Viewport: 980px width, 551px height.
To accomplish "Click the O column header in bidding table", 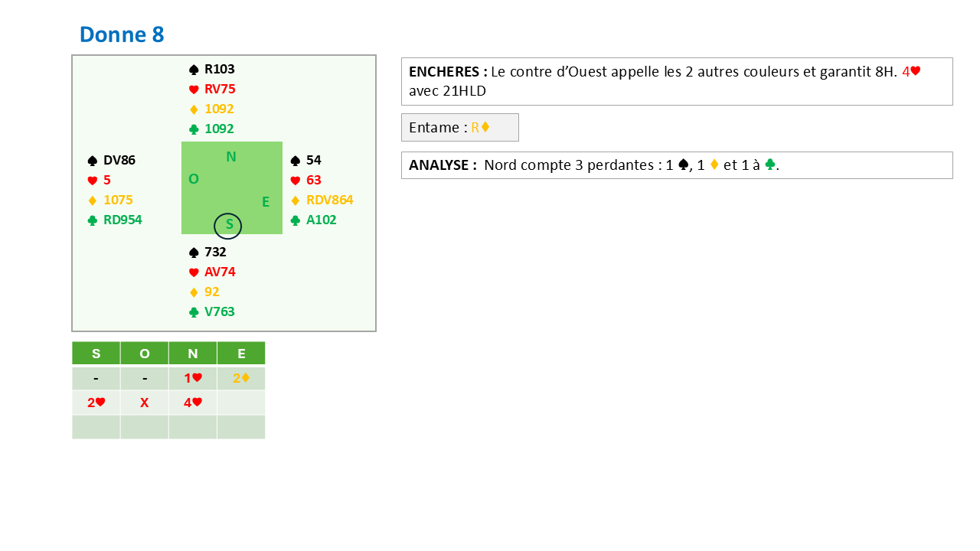I will click(144, 354).
